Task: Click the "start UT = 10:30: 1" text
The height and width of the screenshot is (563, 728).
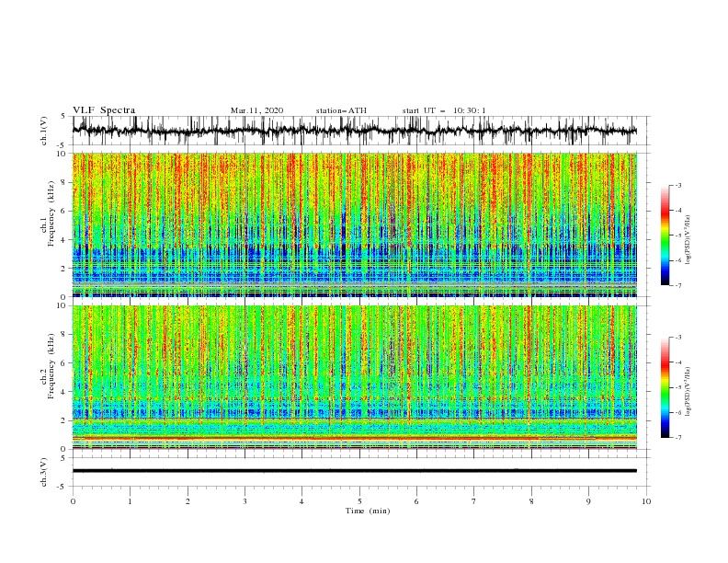Action: point(444,110)
